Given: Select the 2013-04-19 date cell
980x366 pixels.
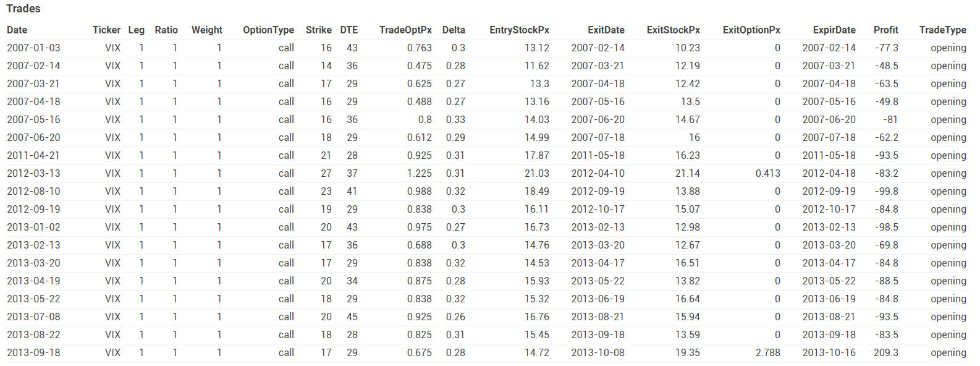Looking at the screenshot, I should click(33, 281).
